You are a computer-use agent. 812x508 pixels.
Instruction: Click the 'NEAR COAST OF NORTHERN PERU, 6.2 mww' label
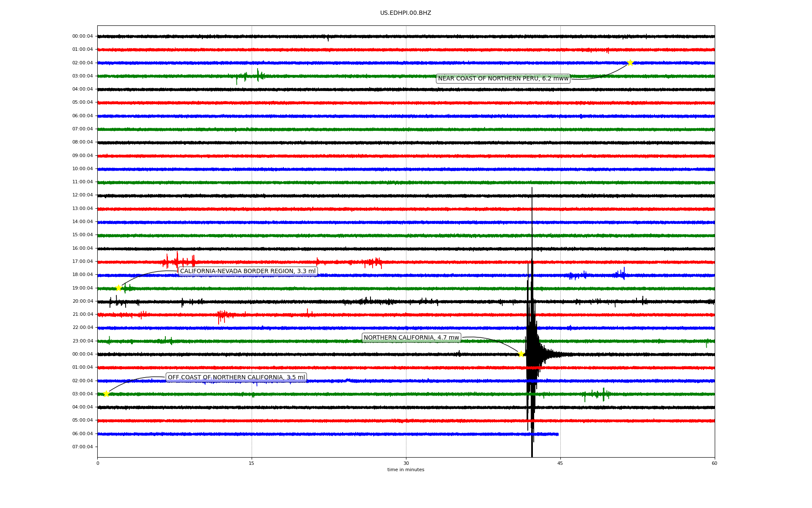coord(503,79)
